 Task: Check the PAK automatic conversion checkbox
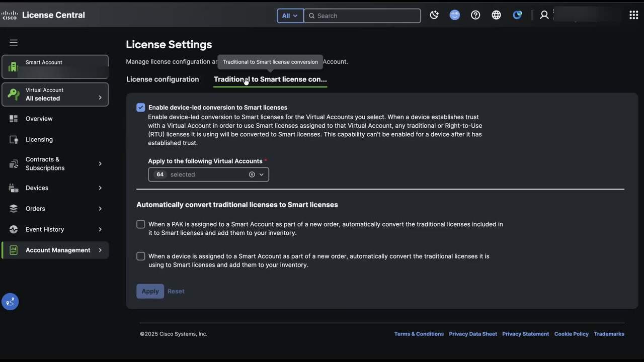tap(141, 224)
